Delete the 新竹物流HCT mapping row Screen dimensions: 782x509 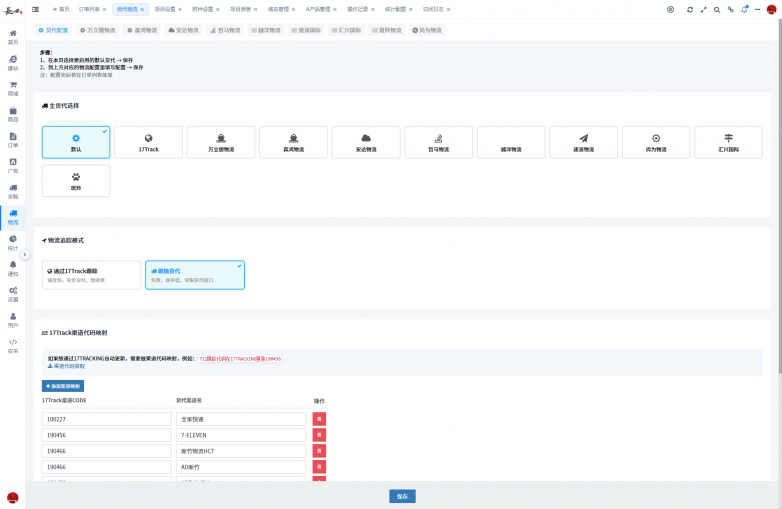point(319,451)
